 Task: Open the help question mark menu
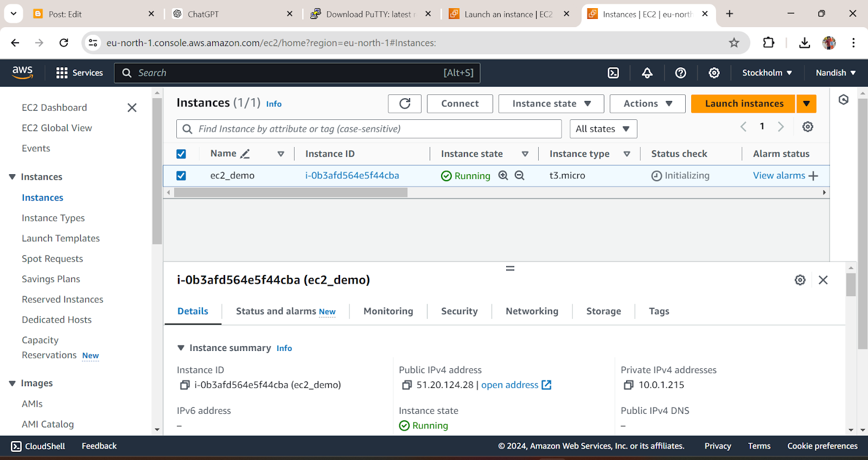coord(681,73)
